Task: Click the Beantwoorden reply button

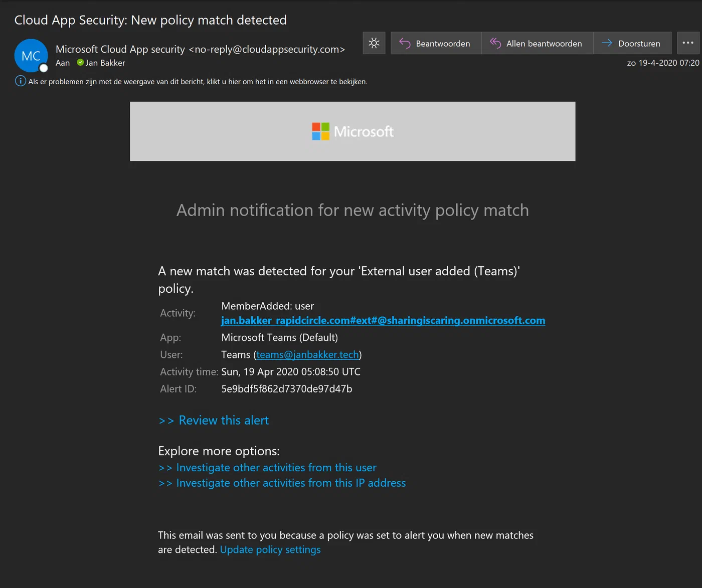Action: coord(436,43)
